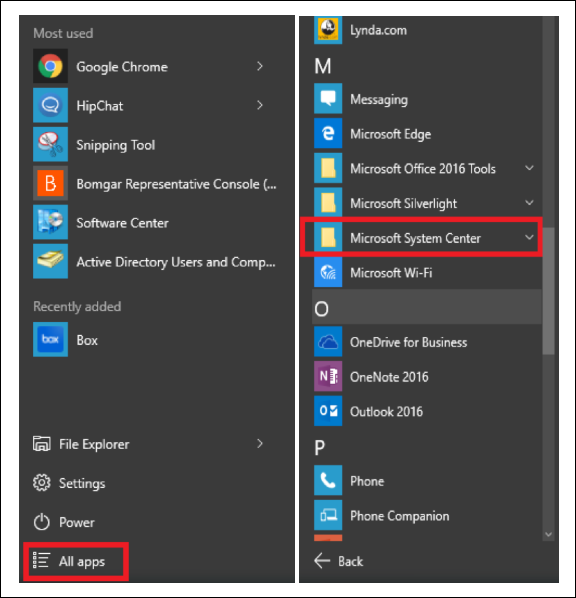This screenshot has height=598, width=576.
Task: Click 'Outlook 2016' text
Action: point(386,412)
